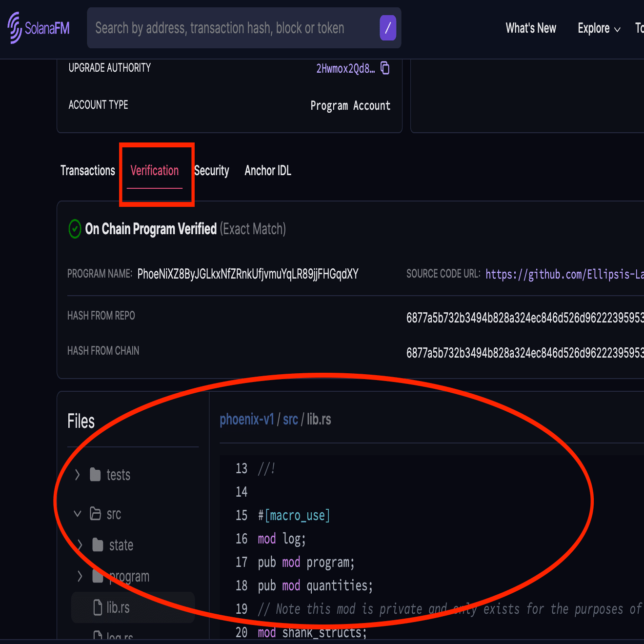
Task: Click the 'SOURCE CODE URL:' label
Action: click(x=443, y=274)
